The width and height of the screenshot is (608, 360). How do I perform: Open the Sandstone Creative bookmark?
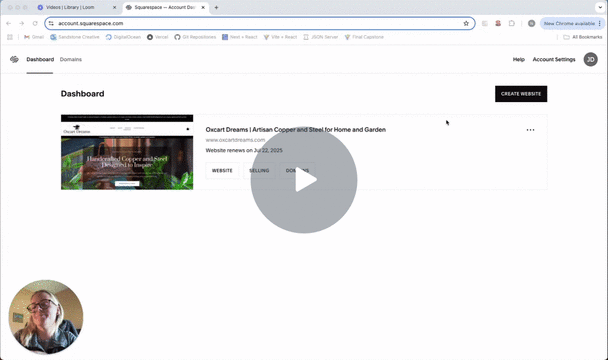point(75,37)
